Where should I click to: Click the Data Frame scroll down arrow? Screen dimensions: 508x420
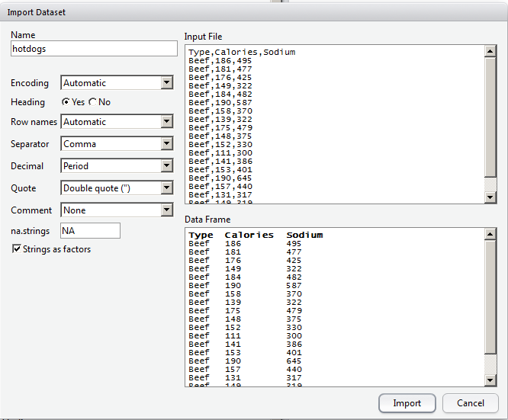click(x=490, y=380)
